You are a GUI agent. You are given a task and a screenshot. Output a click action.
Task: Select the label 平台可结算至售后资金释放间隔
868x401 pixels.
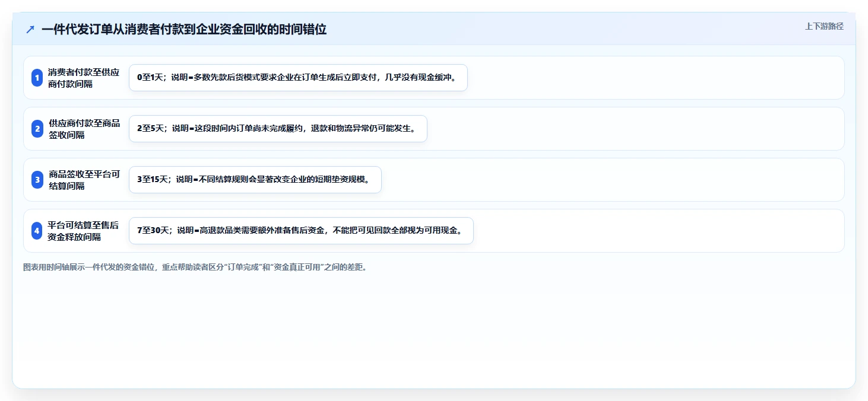(83, 231)
